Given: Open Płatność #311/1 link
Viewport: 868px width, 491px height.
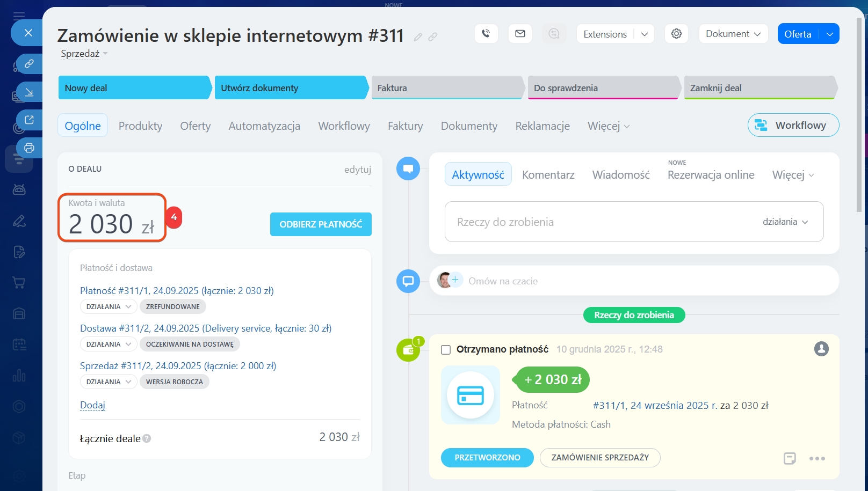Looking at the screenshot, I should tap(177, 291).
